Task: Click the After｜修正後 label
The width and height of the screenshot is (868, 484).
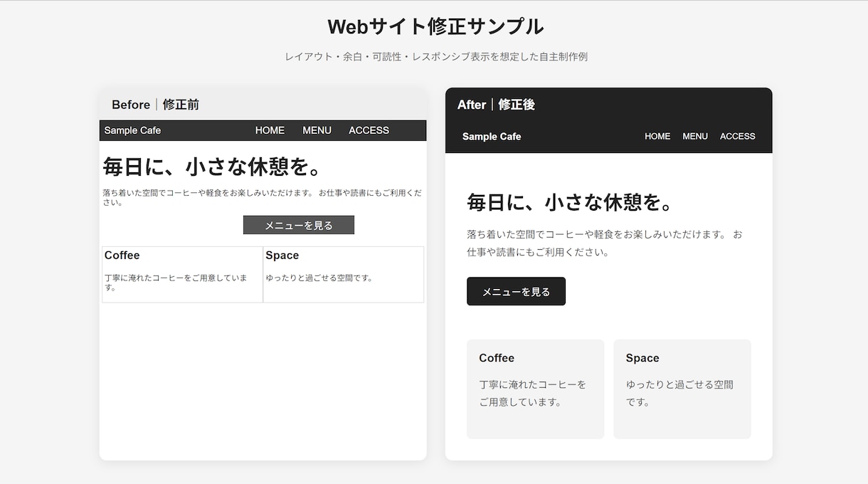Action: pyautogui.click(x=496, y=105)
